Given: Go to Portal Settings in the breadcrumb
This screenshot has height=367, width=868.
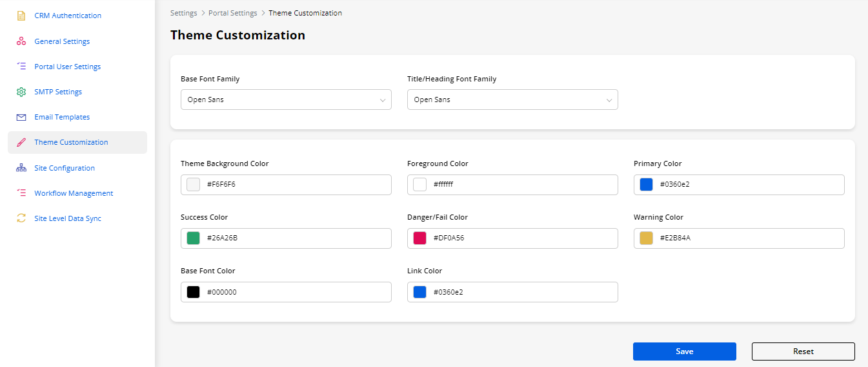Looking at the screenshot, I should pos(232,13).
